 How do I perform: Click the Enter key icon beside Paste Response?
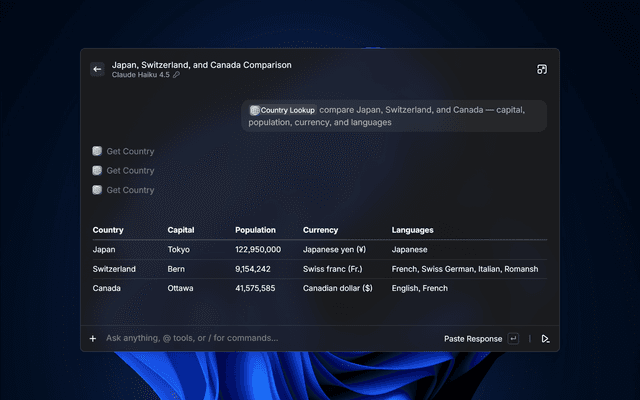pyautogui.click(x=513, y=338)
